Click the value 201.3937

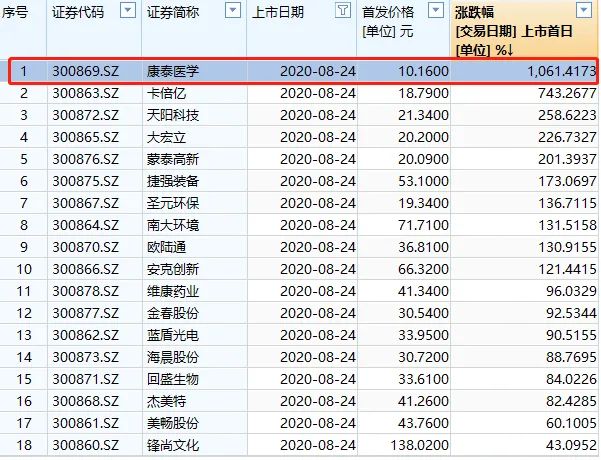coord(567,159)
